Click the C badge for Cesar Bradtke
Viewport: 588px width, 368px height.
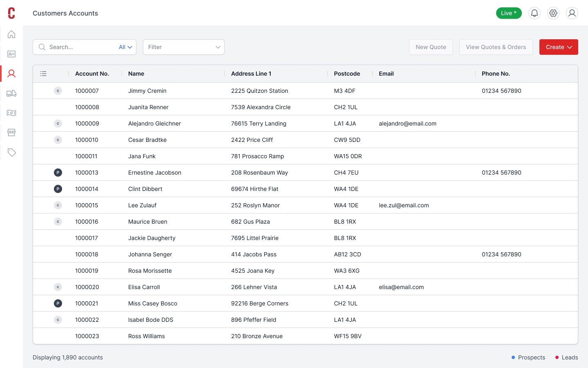tap(58, 140)
